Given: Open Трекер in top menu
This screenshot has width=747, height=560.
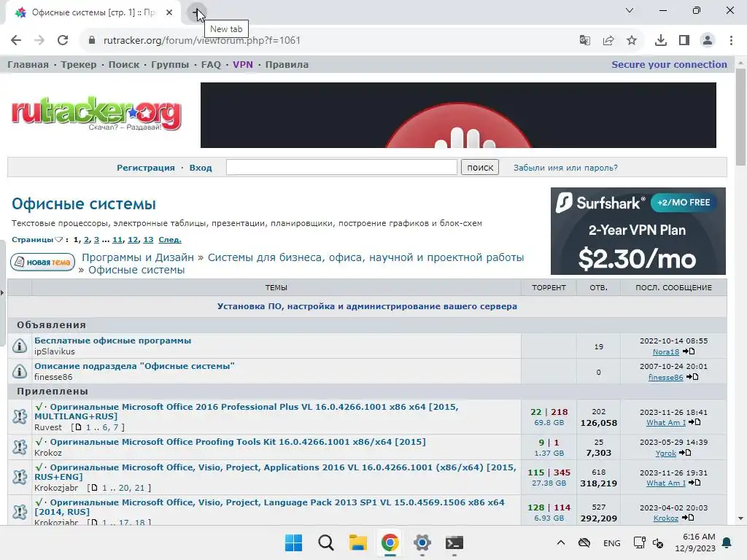Looking at the screenshot, I should (x=79, y=64).
